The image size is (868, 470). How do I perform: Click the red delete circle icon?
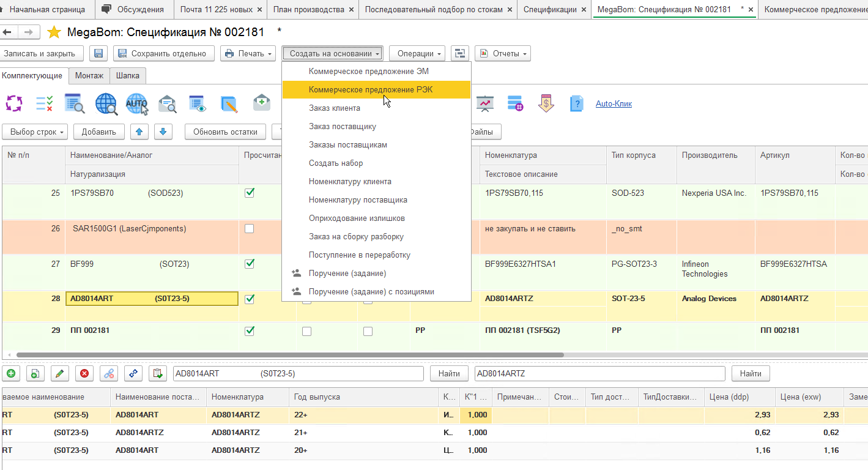pyautogui.click(x=84, y=373)
